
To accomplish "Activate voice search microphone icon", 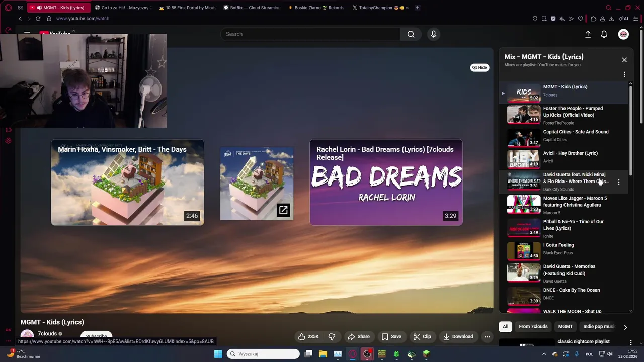I will [434, 34].
